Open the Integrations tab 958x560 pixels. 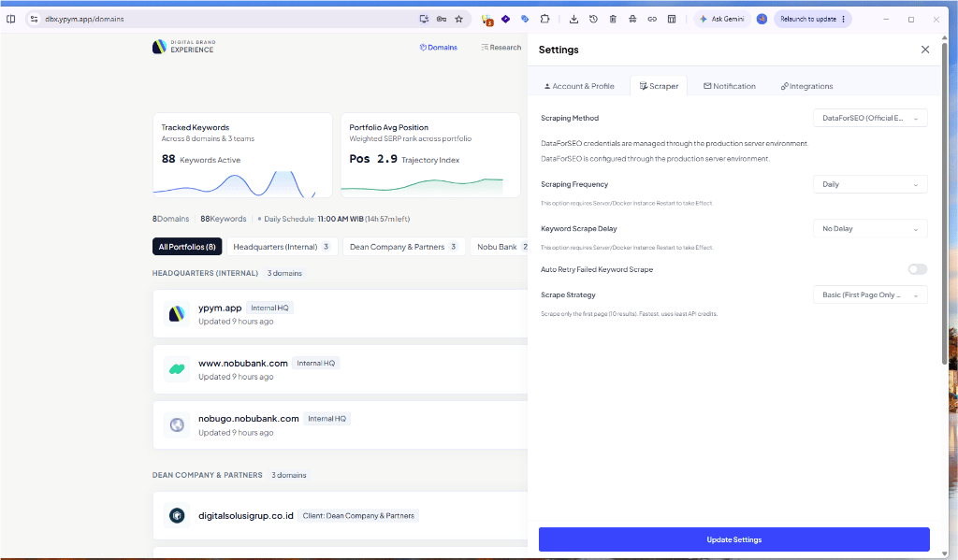click(x=806, y=86)
